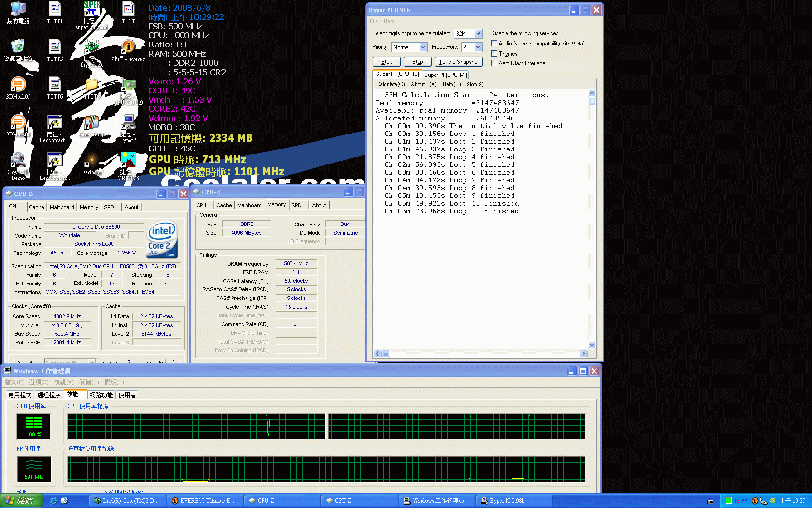Click the orange EVEREST tray icon
812x508 pixels.
tap(754, 501)
